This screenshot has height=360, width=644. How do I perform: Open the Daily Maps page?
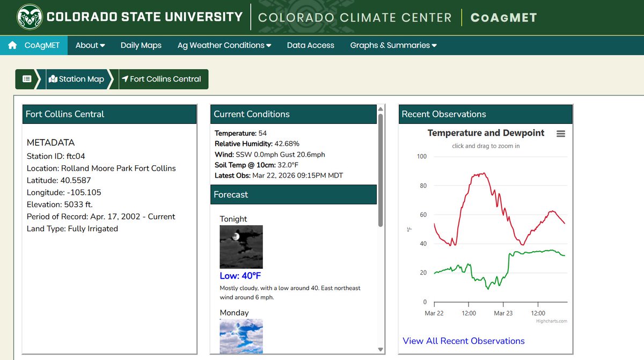[x=141, y=46]
